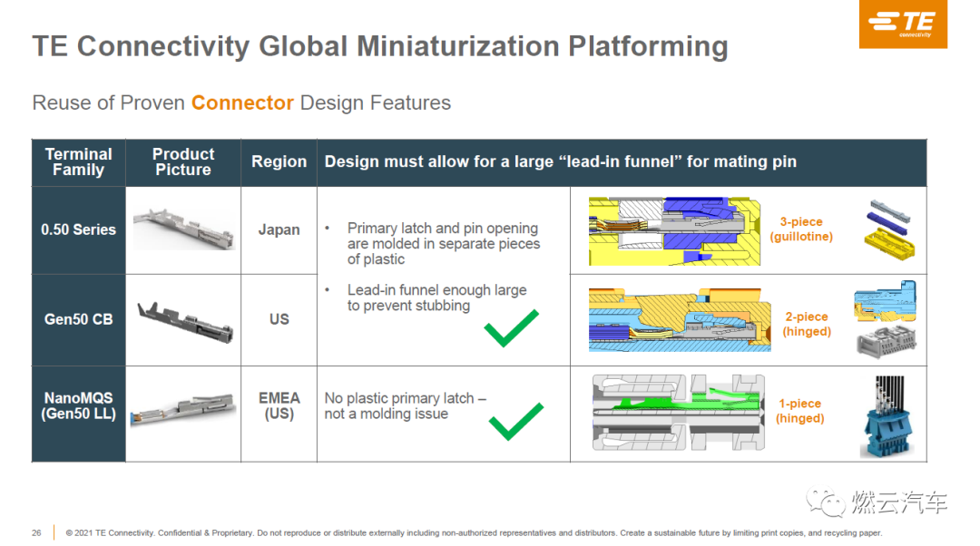
Task: Click the "2-piece (hinged)" label
Action: (x=807, y=324)
